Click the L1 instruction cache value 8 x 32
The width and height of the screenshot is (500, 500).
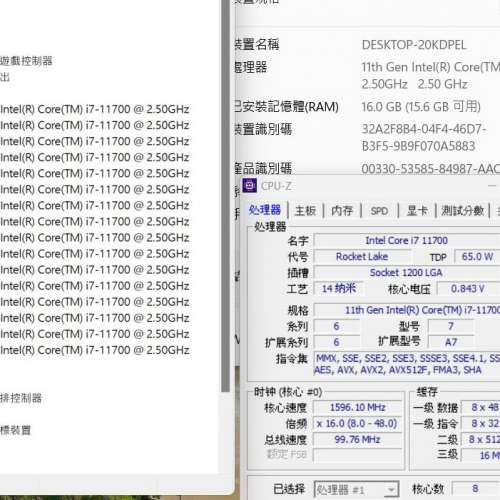tap(481, 424)
